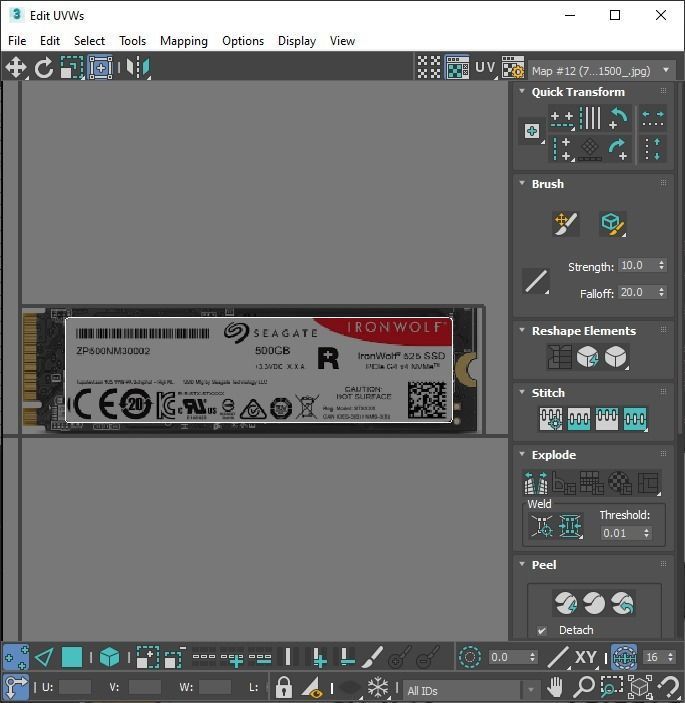Viewport: 685px width, 703px height.
Task: Open the Options menu
Action: point(243,41)
